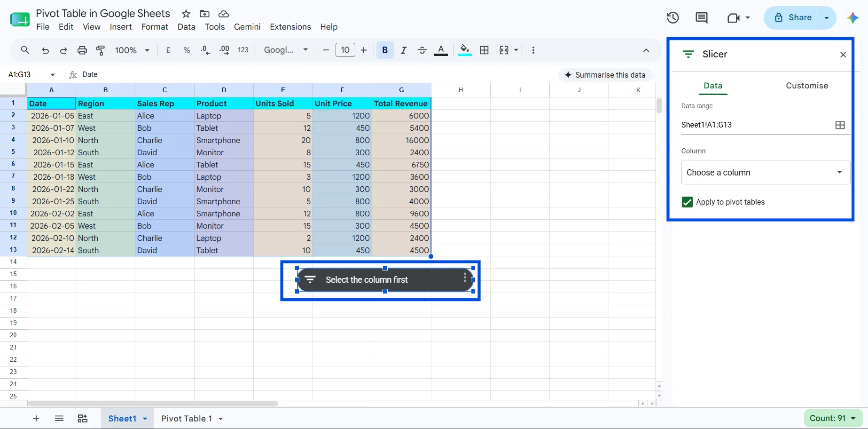Click select data range grid icon

(x=840, y=125)
